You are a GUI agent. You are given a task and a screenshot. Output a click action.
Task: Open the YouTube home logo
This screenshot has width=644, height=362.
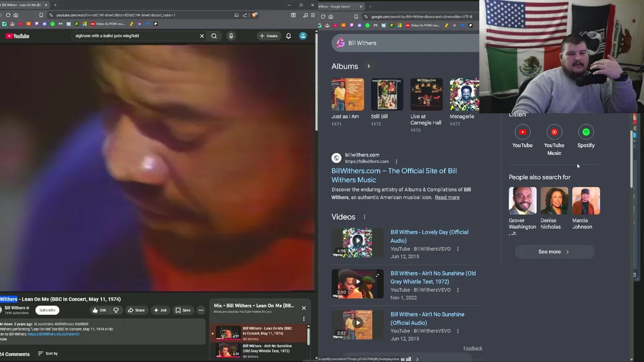18,36
